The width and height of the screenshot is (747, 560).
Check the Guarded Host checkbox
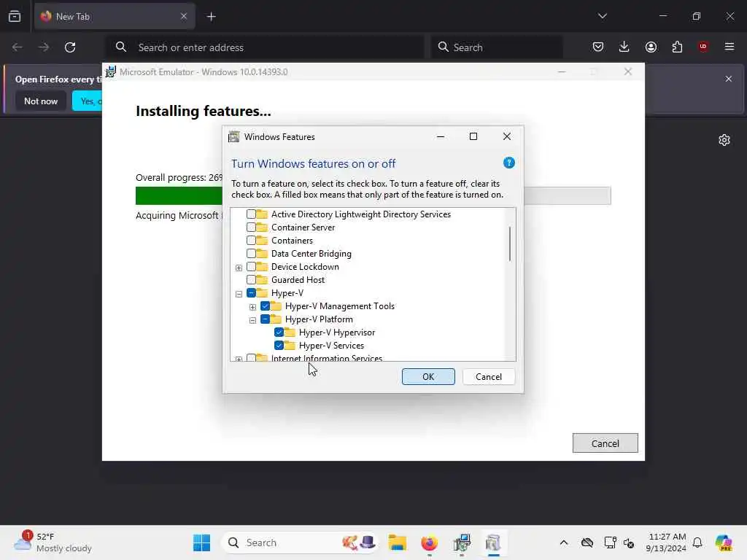[x=251, y=279]
